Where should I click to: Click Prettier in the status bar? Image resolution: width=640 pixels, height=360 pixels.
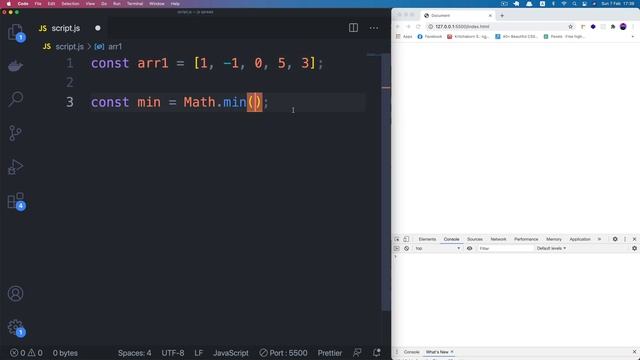tap(330, 353)
